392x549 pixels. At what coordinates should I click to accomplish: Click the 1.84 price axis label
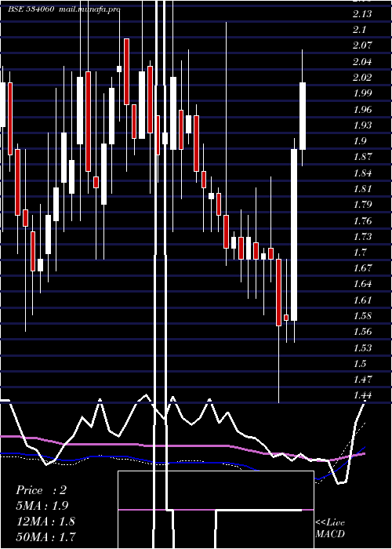tap(362, 173)
